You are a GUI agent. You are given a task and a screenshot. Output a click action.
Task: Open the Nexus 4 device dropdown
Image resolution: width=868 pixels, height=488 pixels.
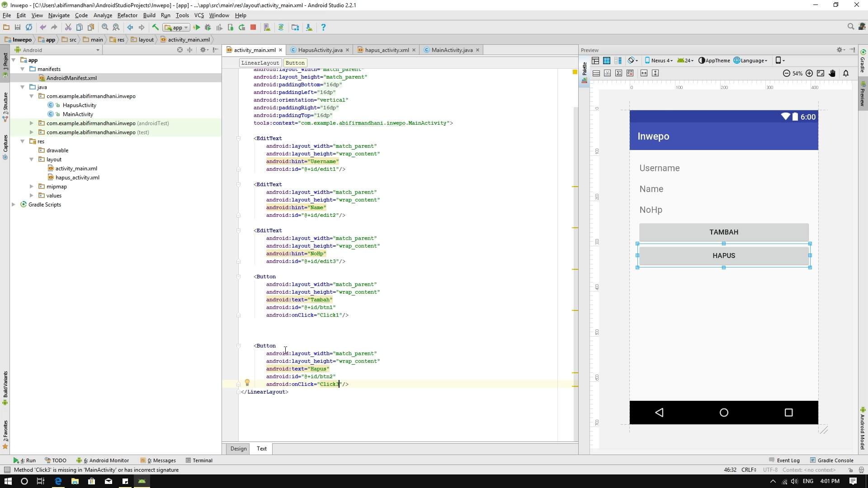coord(659,61)
